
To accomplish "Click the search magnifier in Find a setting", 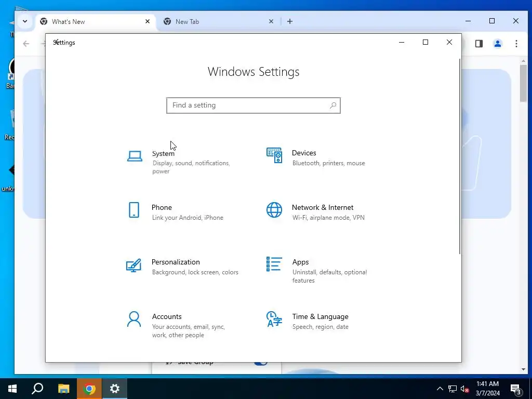I will pyautogui.click(x=333, y=105).
